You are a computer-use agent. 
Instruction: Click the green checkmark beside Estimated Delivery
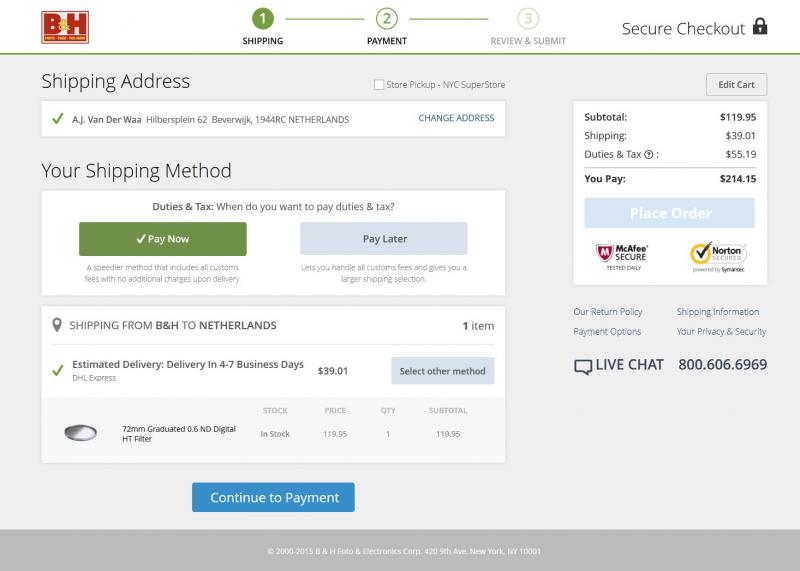coord(58,370)
